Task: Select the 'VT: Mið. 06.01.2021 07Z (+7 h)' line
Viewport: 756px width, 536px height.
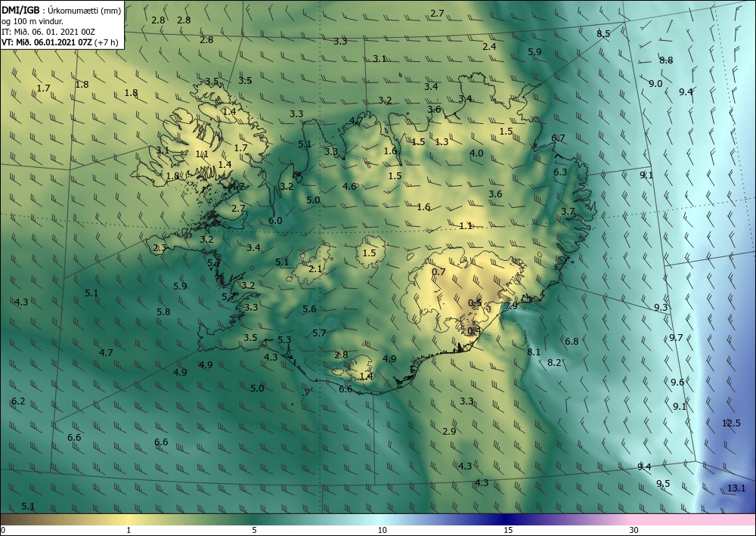Action: [x=60, y=42]
